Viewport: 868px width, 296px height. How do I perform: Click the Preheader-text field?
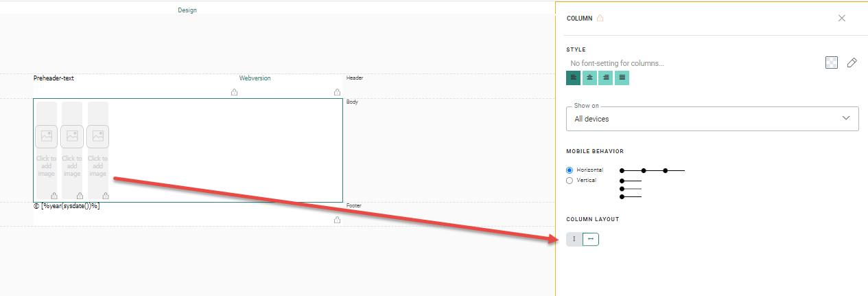click(x=54, y=78)
